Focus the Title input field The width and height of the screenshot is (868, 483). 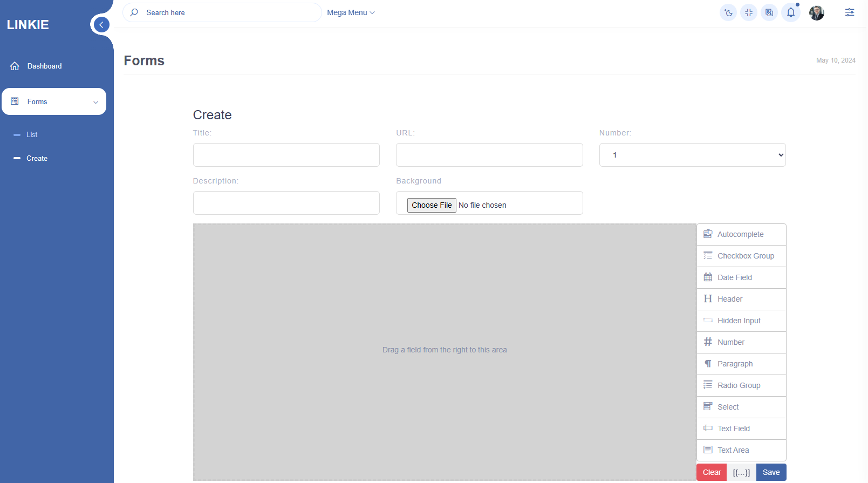(286, 155)
